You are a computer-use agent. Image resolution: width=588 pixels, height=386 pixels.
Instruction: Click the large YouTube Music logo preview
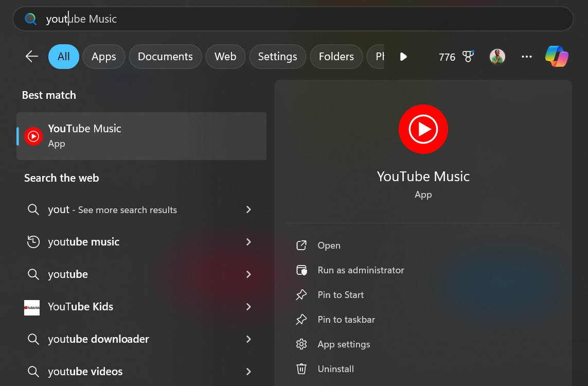(x=423, y=129)
